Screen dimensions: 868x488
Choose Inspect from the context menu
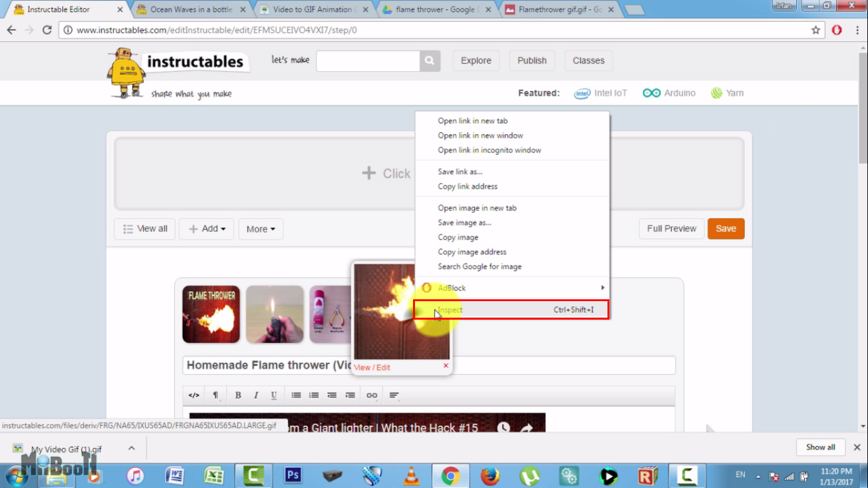[511, 309]
